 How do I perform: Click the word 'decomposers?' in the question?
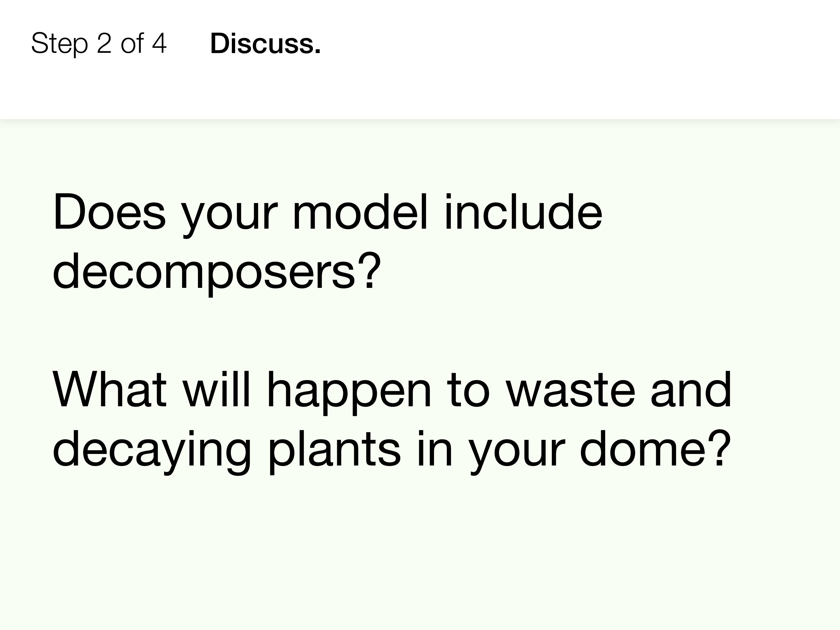(216, 272)
